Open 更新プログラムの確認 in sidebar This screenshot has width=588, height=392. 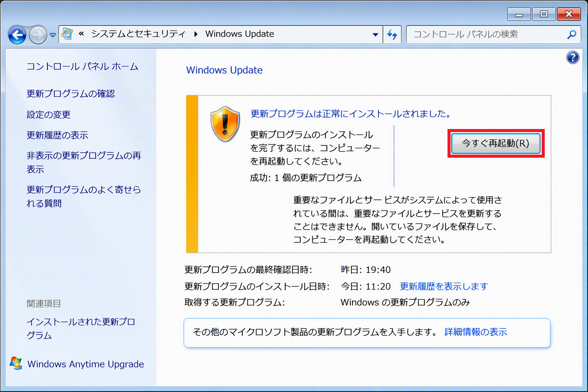(x=70, y=94)
